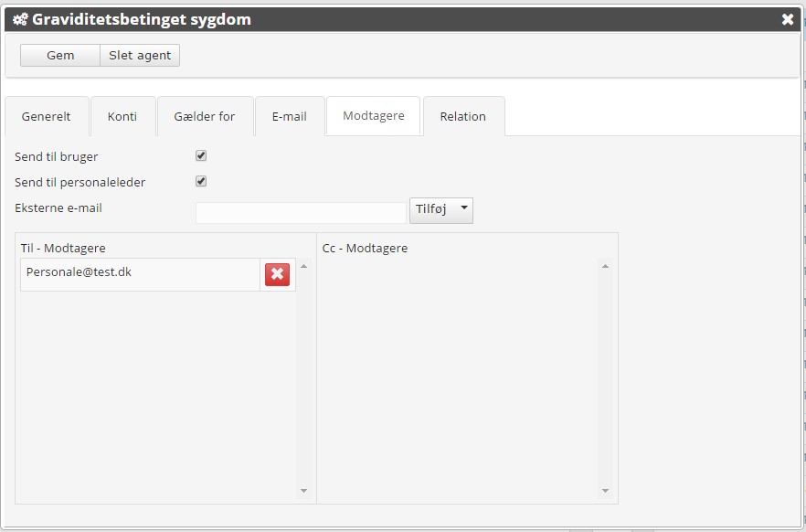Click inside the Eksterne e-mail input field
The width and height of the screenshot is (806, 532).
[x=301, y=211]
